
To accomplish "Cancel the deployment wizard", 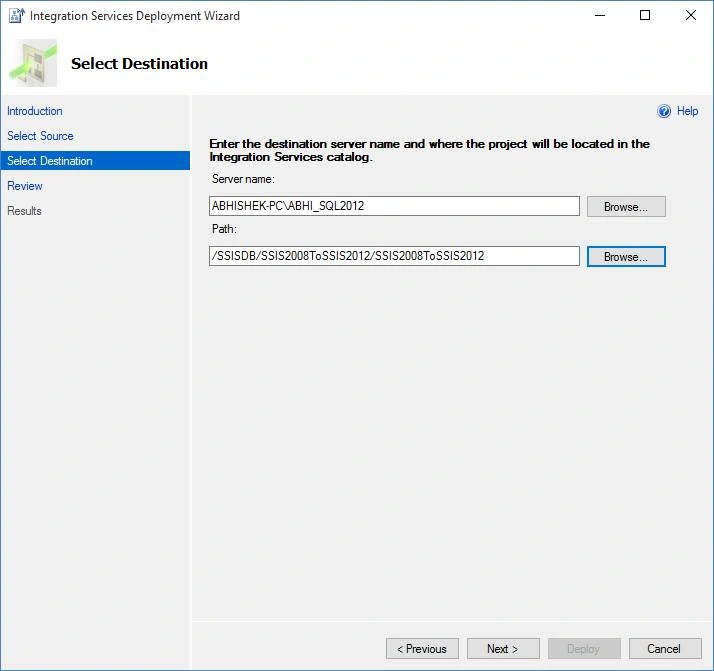I will [x=665, y=649].
